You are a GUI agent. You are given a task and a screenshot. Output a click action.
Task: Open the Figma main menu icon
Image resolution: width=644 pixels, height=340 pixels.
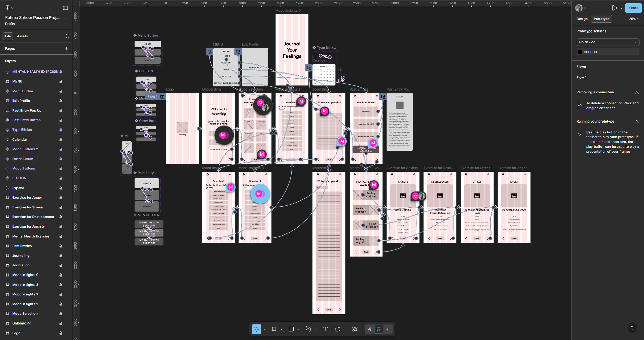tap(7, 8)
